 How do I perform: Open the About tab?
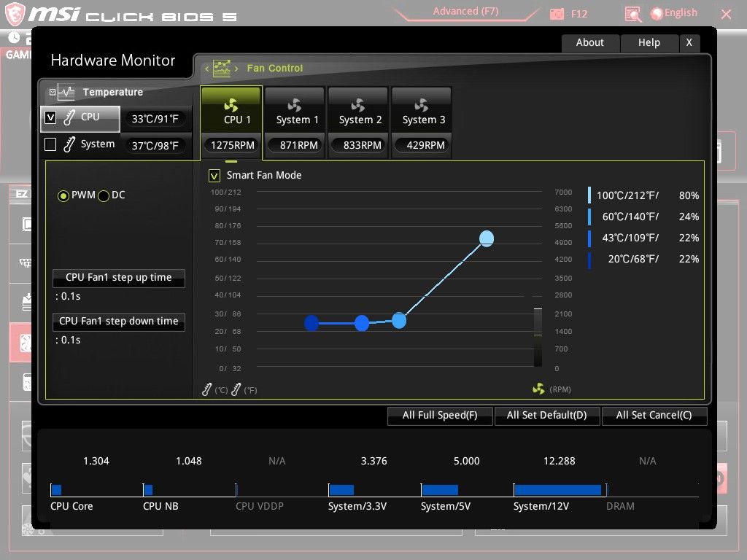tap(590, 43)
